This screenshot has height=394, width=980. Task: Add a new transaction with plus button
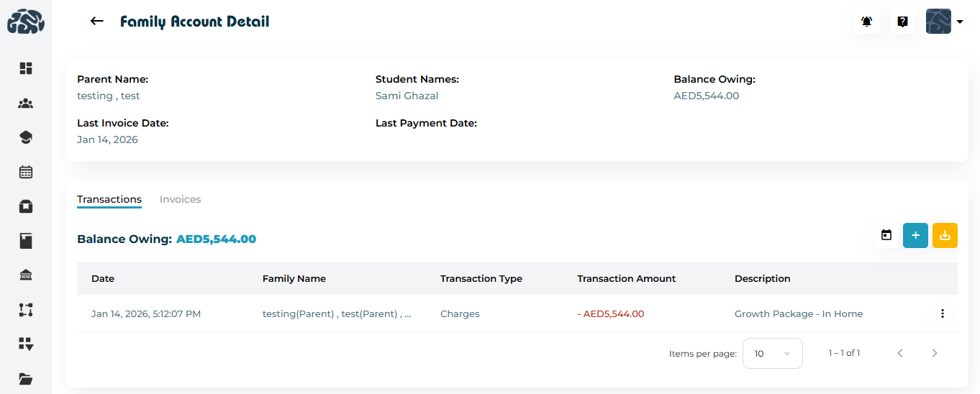(915, 235)
